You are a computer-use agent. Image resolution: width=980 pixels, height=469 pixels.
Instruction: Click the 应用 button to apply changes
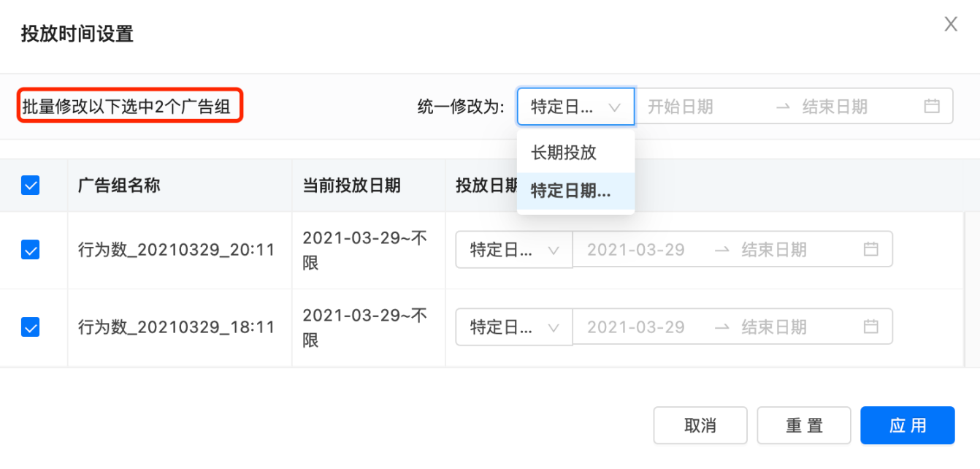click(907, 425)
